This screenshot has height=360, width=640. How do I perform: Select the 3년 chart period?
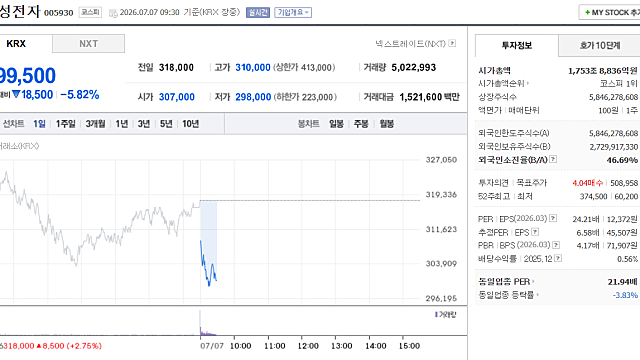[144, 124]
